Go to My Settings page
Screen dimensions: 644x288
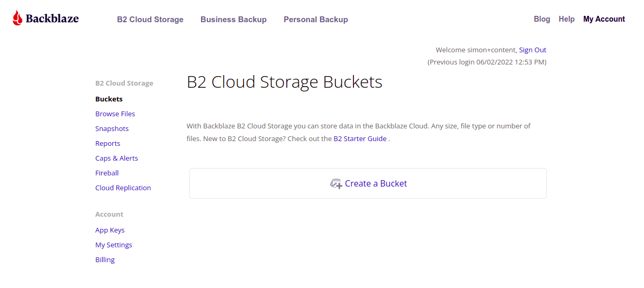click(114, 245)
